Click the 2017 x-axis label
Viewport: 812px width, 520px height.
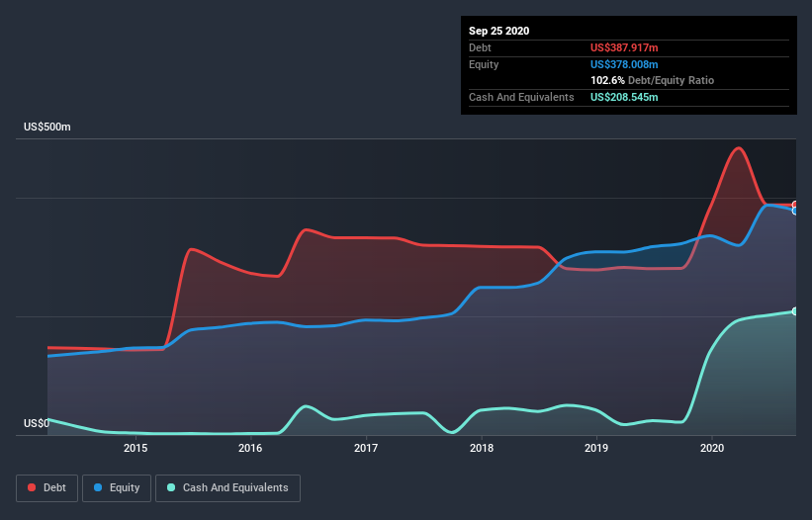tap(366, 448)
